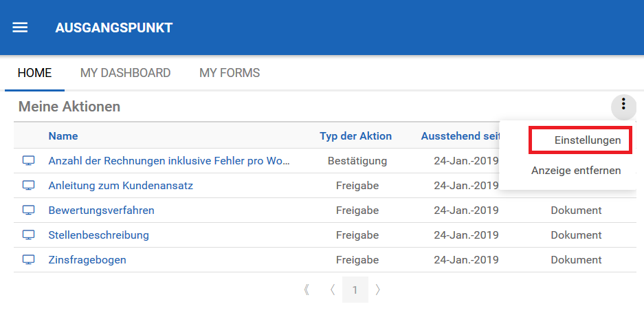Go to previous page arrow
This screenshot has height=335, width=644.
332,290
